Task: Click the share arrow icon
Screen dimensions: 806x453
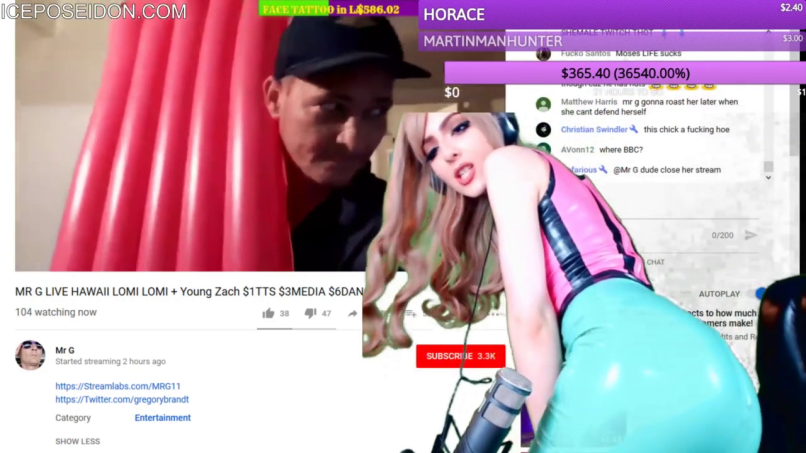Action: coord(352,313)
